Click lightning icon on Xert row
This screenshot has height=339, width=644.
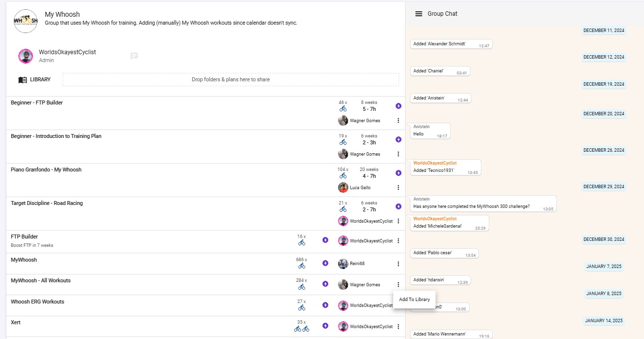point(325,326)
